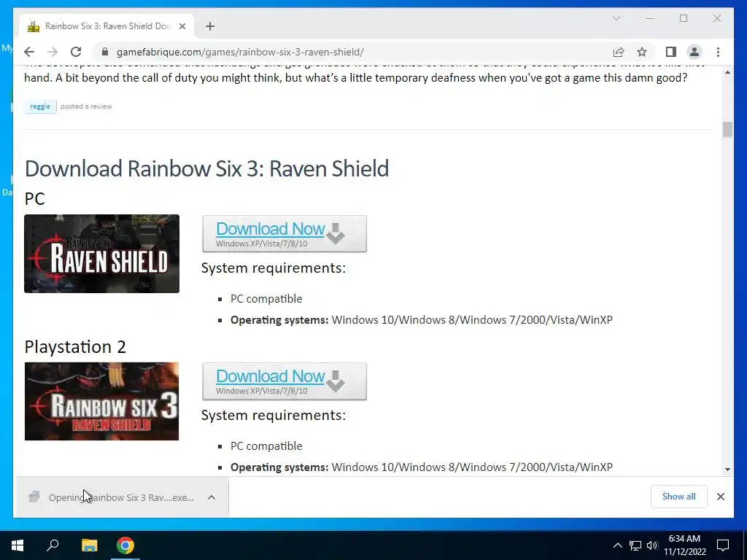Open the Windows Start menu
This screenshot has height=560, width=747.
[18, 545]
